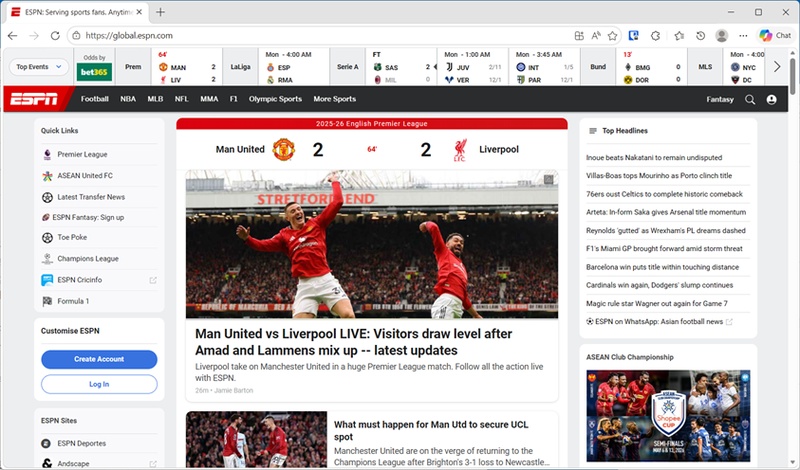The image size is (800, 470).
Task: Click the Manchester United crest in scoreboard
Action: click(284, 150)
